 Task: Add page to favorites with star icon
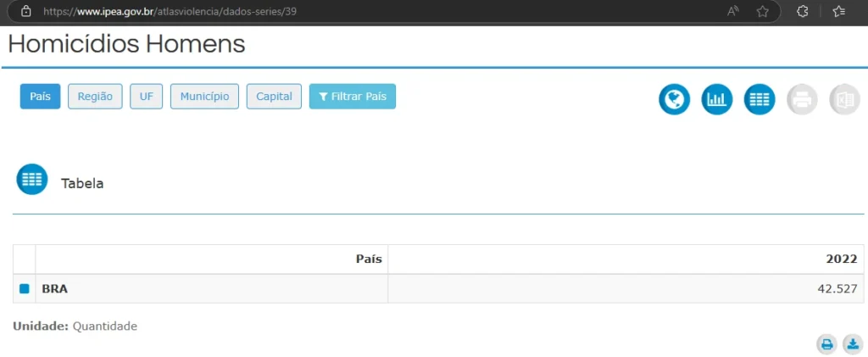(762, 12)
